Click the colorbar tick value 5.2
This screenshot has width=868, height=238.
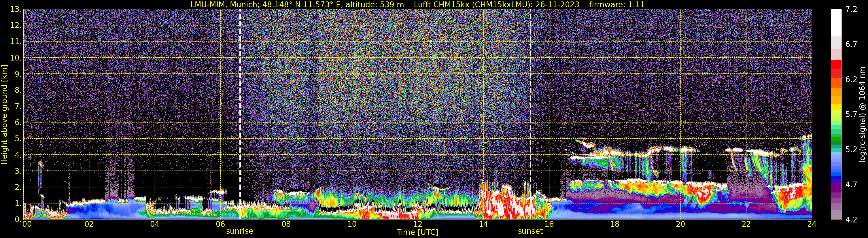coord(851,149)
